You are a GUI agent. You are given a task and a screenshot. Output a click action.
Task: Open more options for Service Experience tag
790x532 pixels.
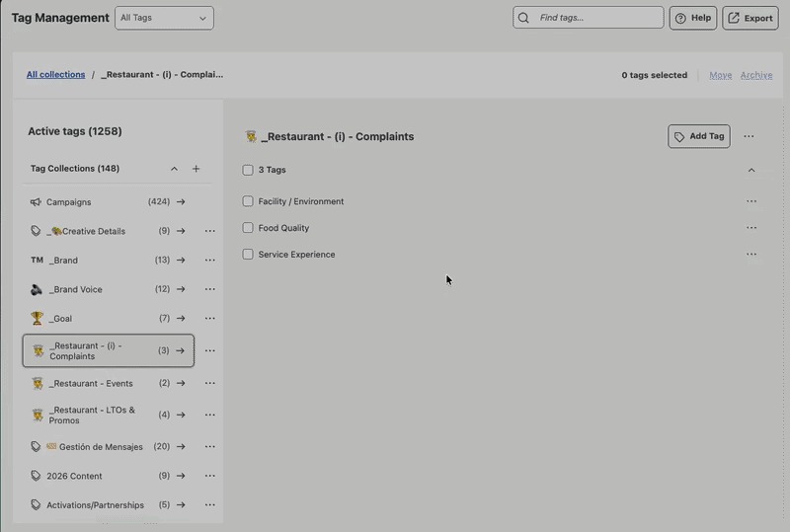tap(751, 255)
